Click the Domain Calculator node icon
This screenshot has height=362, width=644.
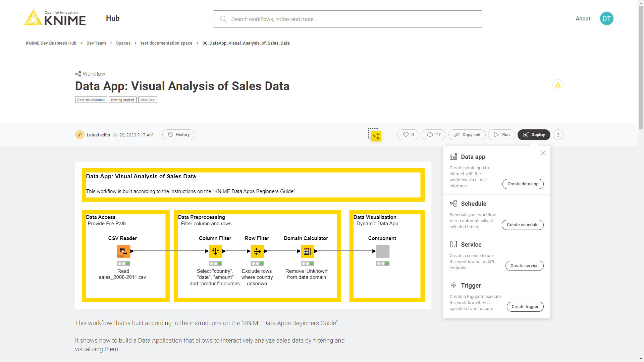click(x=307, y=251)
